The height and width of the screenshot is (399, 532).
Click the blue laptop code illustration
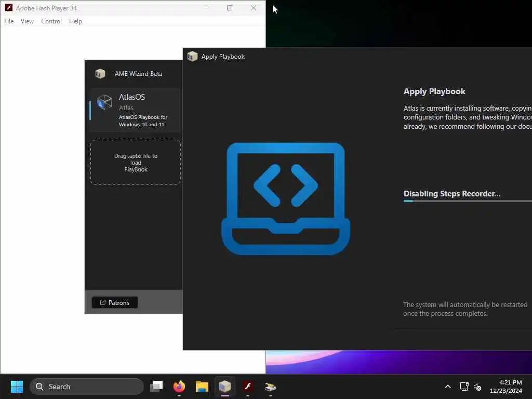(x=286, y=199)
